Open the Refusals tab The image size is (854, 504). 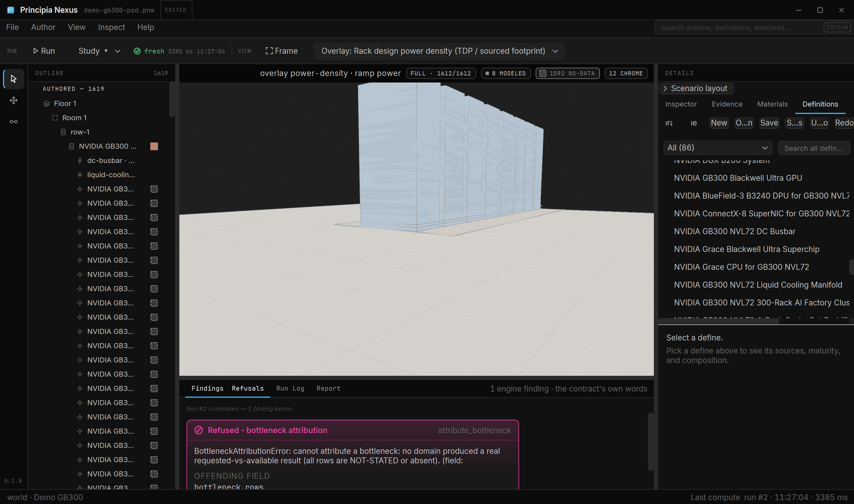pos(248,388)
